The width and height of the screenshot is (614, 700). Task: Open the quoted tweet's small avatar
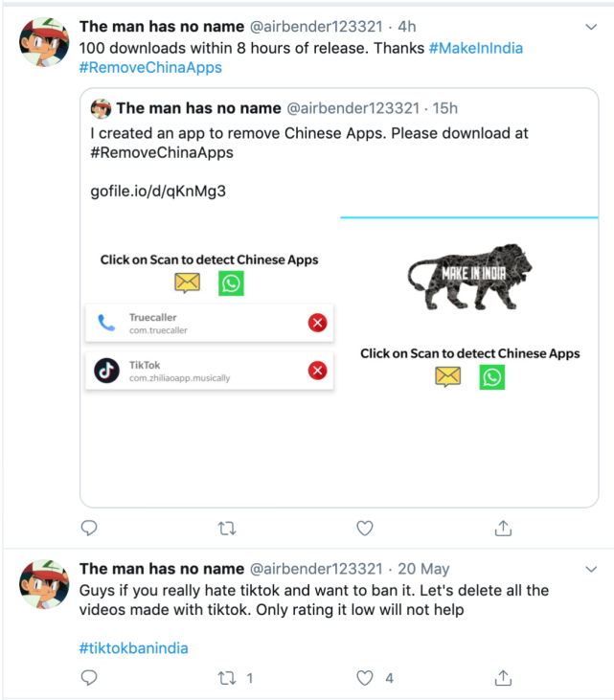coord(102,108)
